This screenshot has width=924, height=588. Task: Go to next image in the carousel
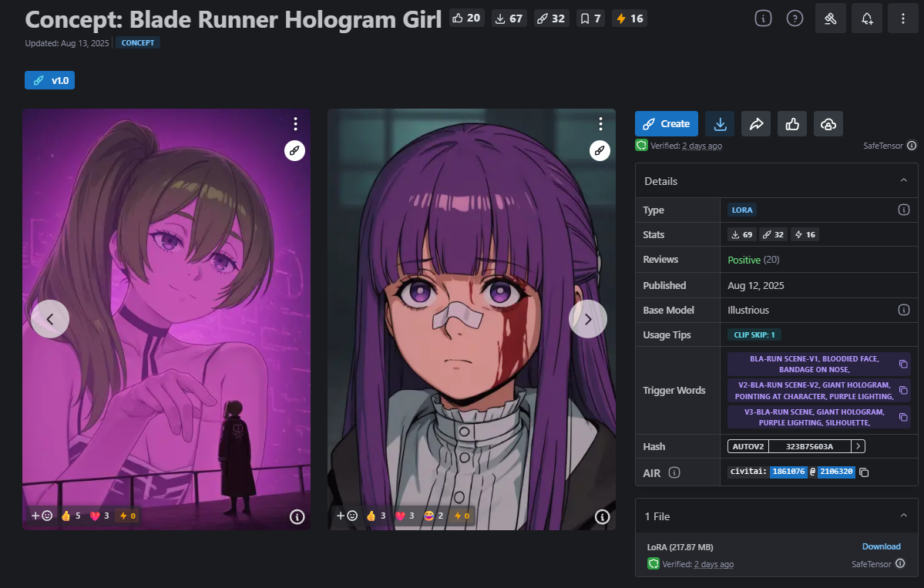(x=588, y=318)
